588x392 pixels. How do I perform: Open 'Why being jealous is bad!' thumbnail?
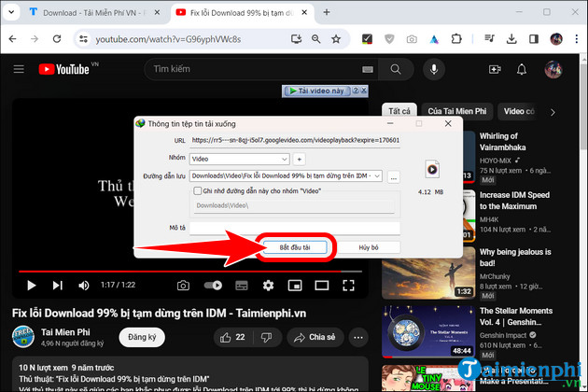tap(428, 275)
